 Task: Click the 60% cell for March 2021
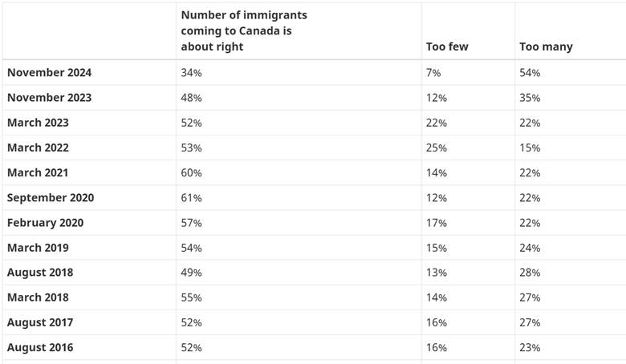point(191,172)
